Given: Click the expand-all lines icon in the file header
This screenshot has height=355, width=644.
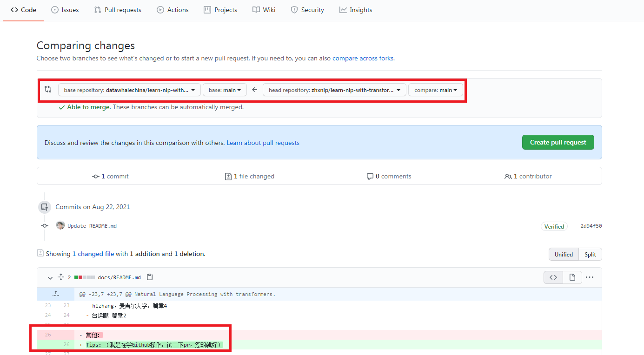Looking at the screenshot, I should click(x=60, y=277).
